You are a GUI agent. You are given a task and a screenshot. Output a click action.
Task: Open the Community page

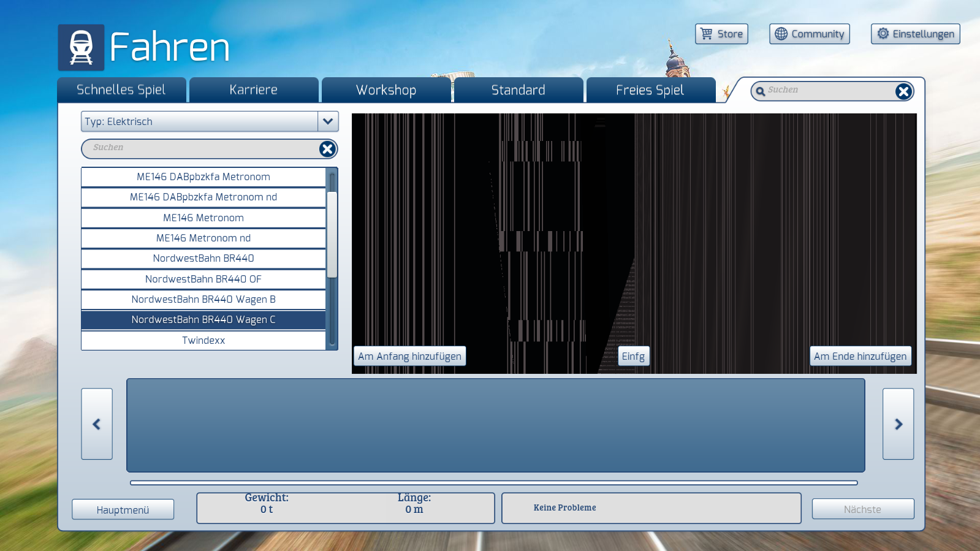[x=810, y=34]
